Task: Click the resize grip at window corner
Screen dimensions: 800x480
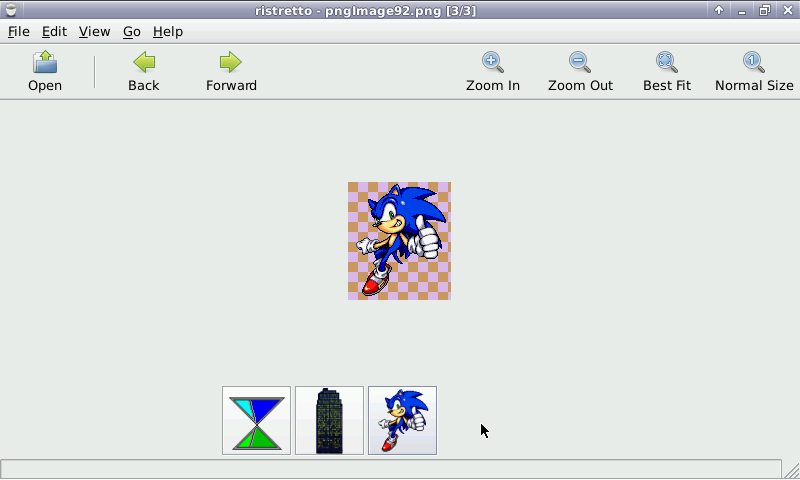Action: (x=791, y=470)
